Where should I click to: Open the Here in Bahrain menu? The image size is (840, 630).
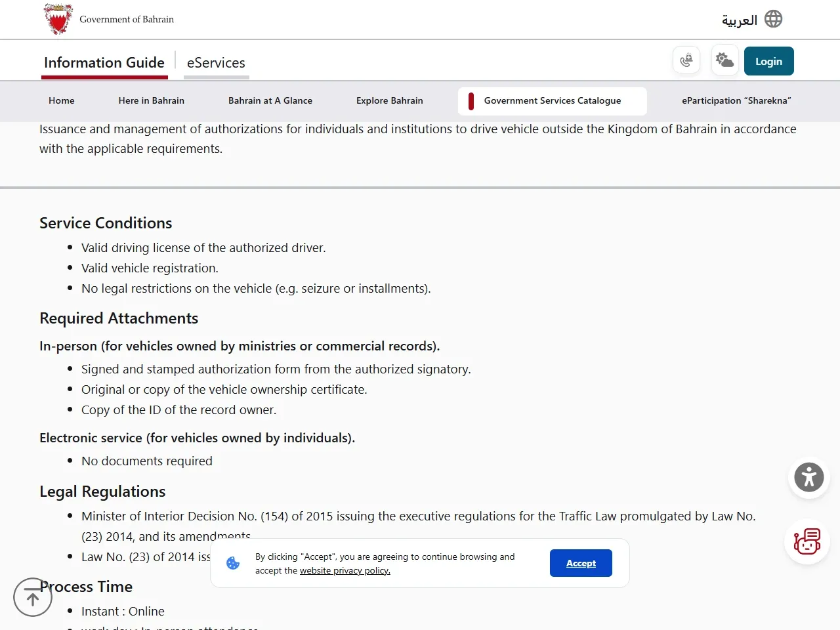[x=152, y=100]
